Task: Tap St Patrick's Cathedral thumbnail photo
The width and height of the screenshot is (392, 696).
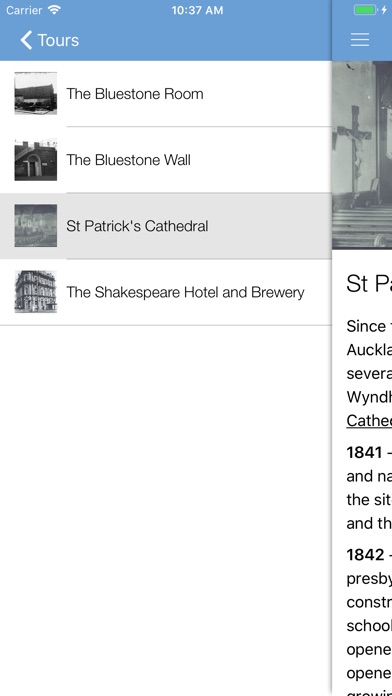Action: point(36,225)
